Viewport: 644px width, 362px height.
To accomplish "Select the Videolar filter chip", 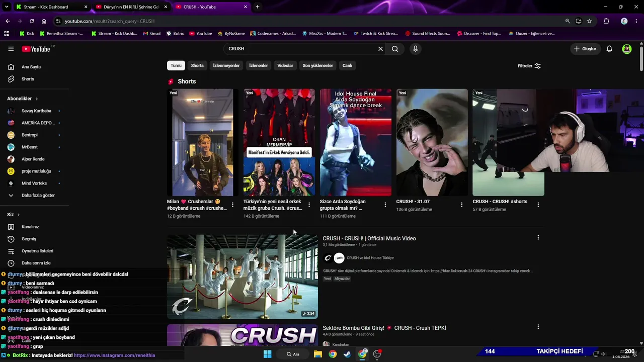I will (x=285, y=65).
